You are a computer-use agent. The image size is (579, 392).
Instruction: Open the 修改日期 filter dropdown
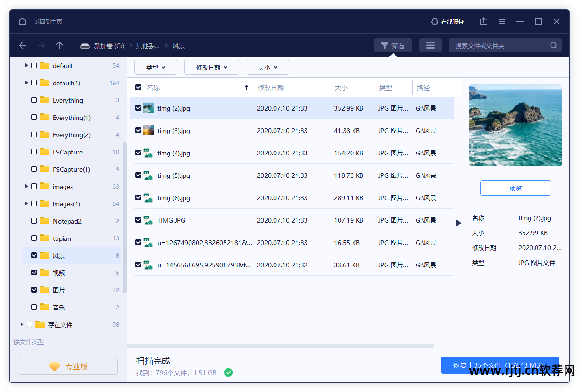pyautogui.click(x=212, y=67)
